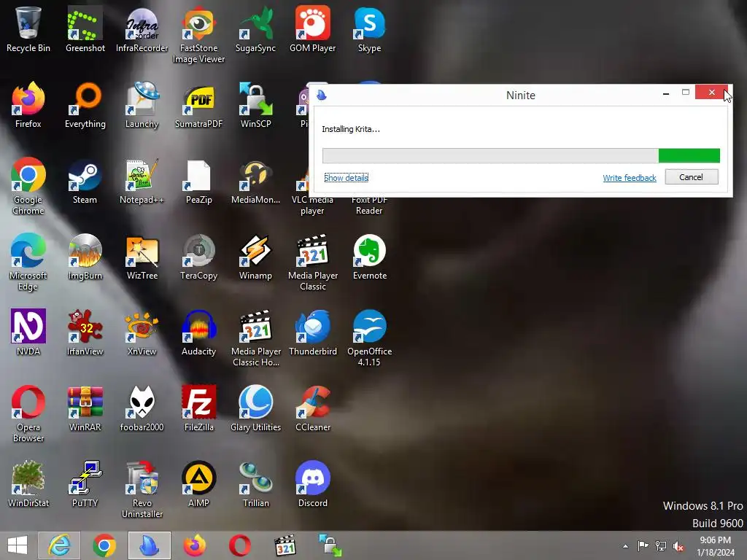Select the GOM Player desktop icon
This screenshot has height=560, width=747.
312,29
